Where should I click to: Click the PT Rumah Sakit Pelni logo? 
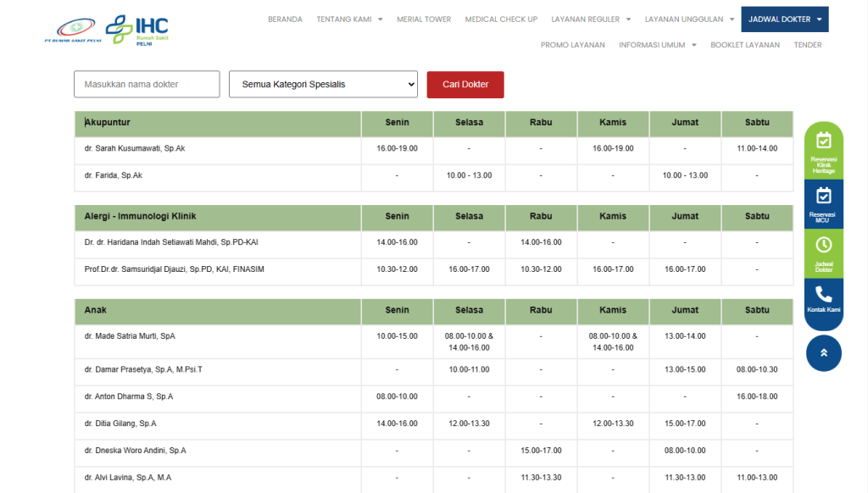[x=73, y=30]
